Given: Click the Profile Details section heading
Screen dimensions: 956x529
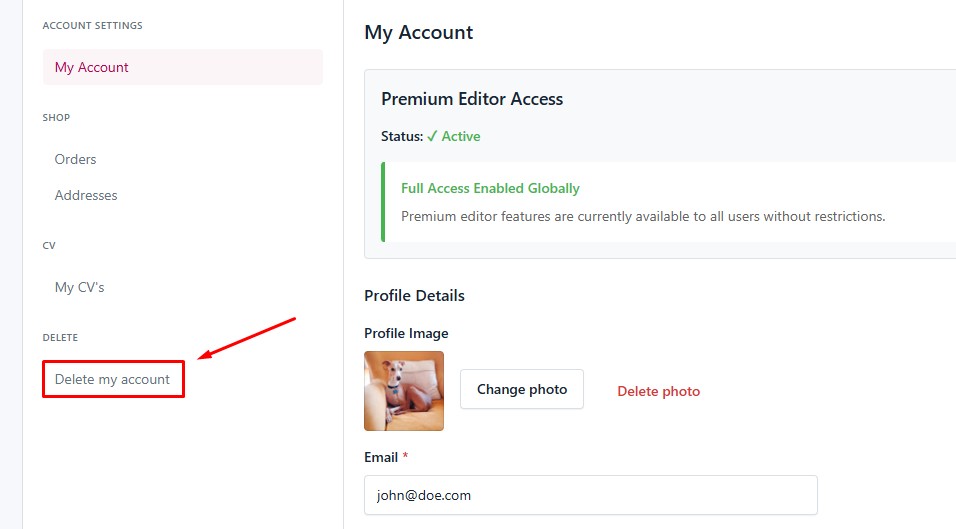Looking at the screenshot, I should tap(414, 296).
